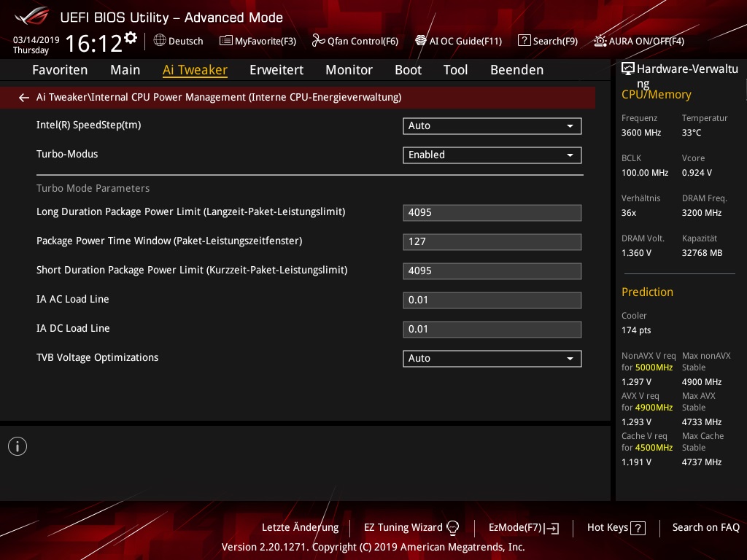747x560 pixels.
Task: Click the Prediction section heading
Action: coord(648,292)
